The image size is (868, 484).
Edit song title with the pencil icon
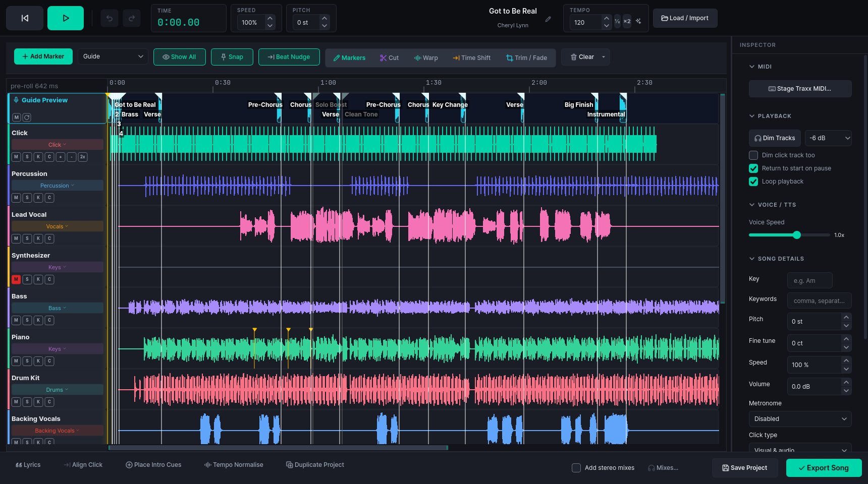548,19
